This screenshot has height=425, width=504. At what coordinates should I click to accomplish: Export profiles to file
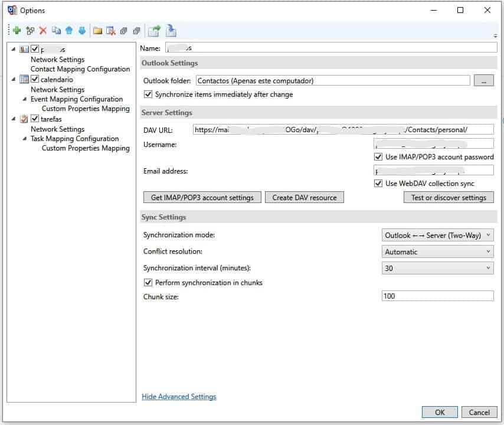[154, 31]
